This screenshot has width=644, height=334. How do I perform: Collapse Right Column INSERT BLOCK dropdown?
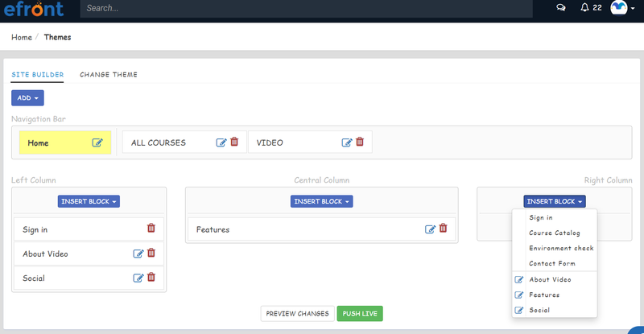[x=555, y=201]
